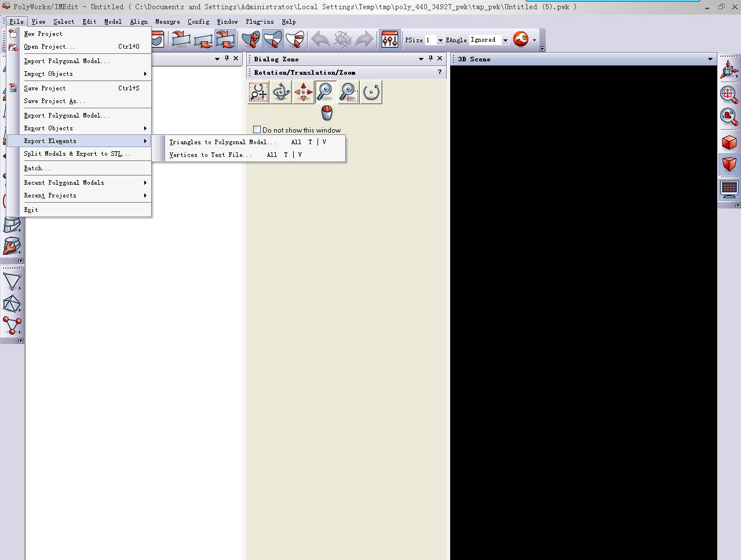The width and height of the screenshot is (741, 560).
Task: Choose Import Polygonal Model...
Action: click(79, 61)
